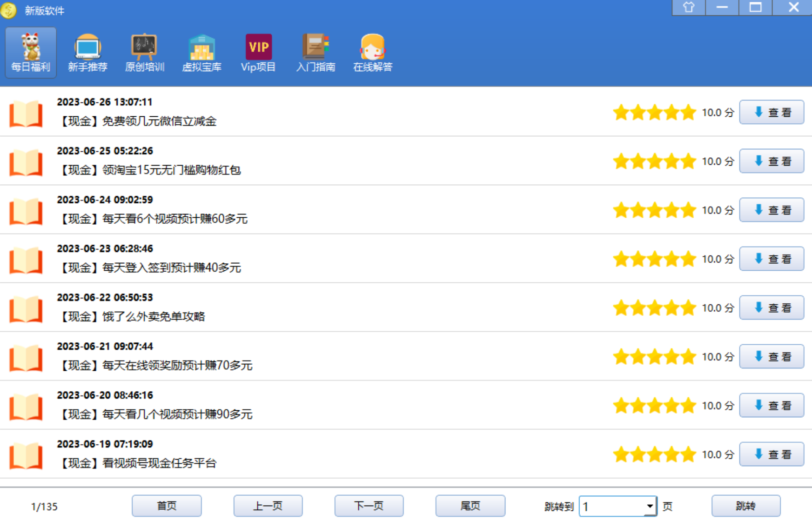The height and width of the screenshot is (521, 812).
Task: Click the book icon for 饿了么外卖免单攻略
Action: pos(26,309)
